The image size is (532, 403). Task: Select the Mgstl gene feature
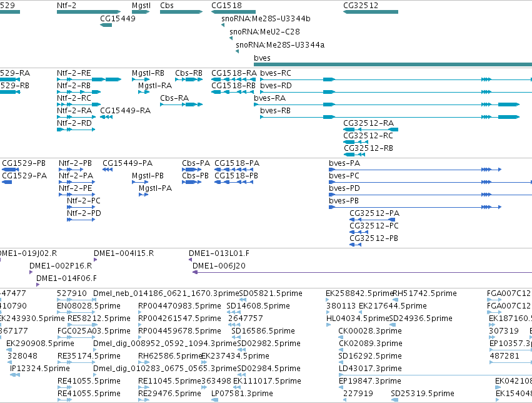coord(141,12)
